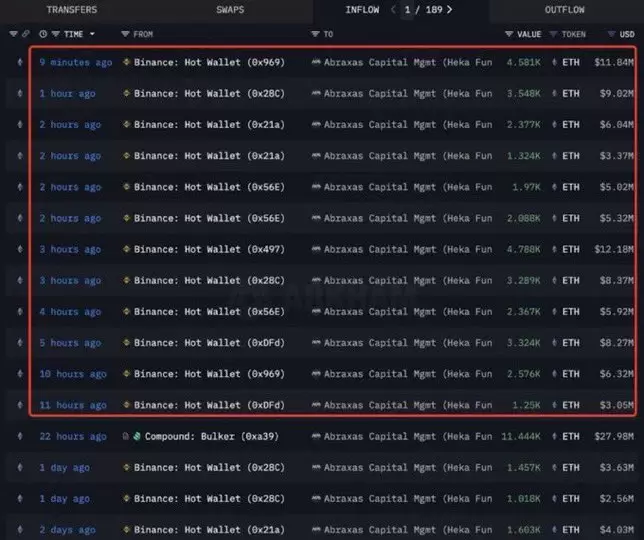
Task: Open the '11 hours ago' transaction link
Action: (73, 405)
